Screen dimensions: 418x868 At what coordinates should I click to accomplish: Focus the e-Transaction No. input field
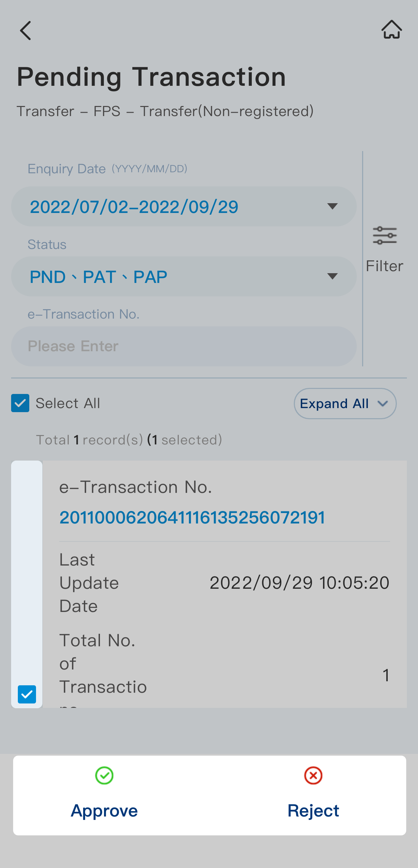tap(184, 347)
